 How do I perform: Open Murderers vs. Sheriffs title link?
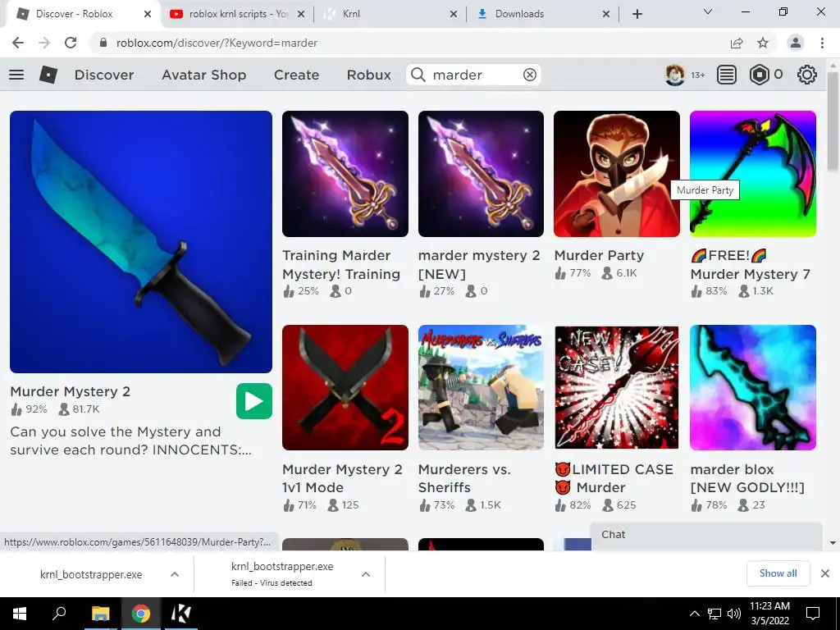point(464,478)
